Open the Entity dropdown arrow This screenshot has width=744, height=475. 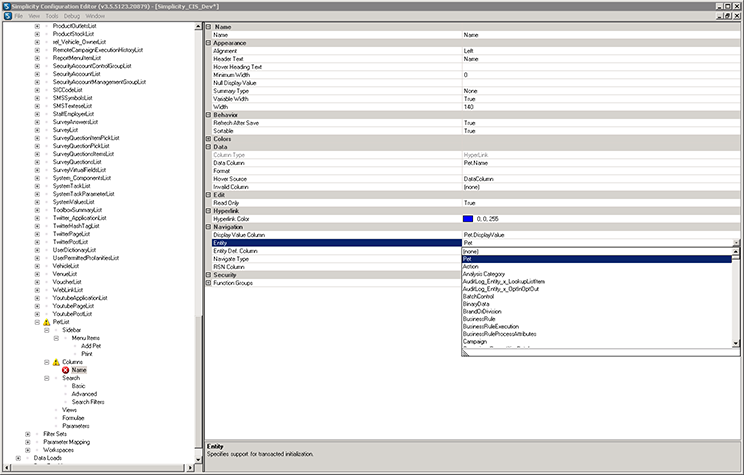click(736, 243)
